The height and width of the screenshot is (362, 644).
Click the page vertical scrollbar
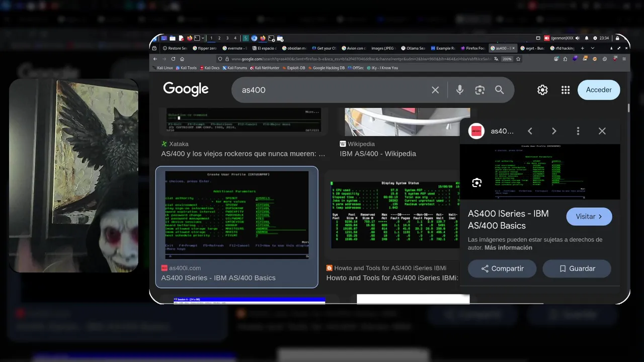pyautogui.click(x=628, y=108)
